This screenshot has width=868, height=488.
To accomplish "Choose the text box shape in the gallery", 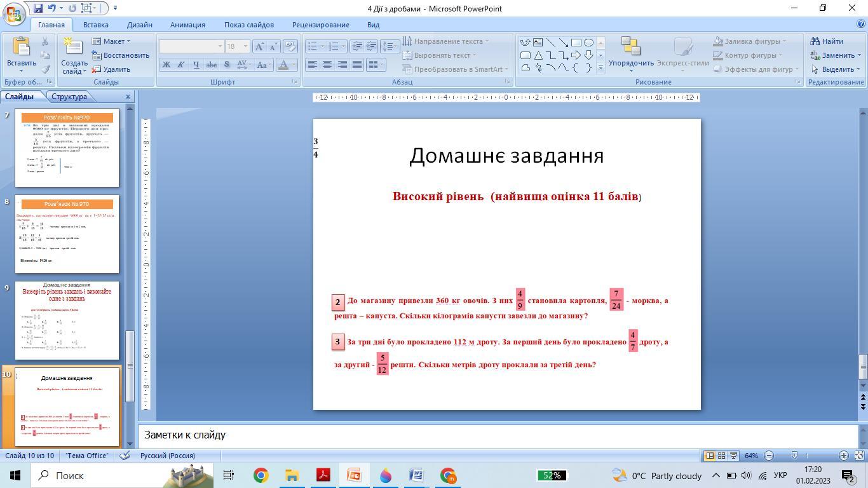I will click(538, 43).
